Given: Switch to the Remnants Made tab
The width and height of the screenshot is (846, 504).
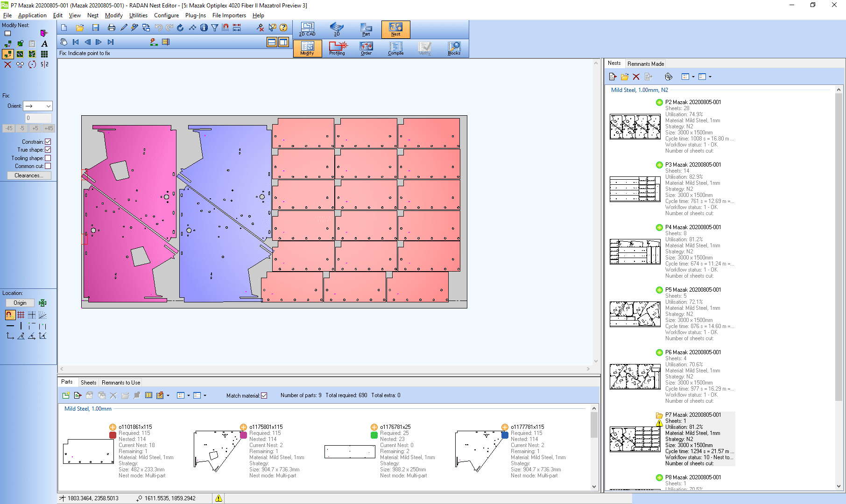Looking at the screenshot, I should [646, 63].
